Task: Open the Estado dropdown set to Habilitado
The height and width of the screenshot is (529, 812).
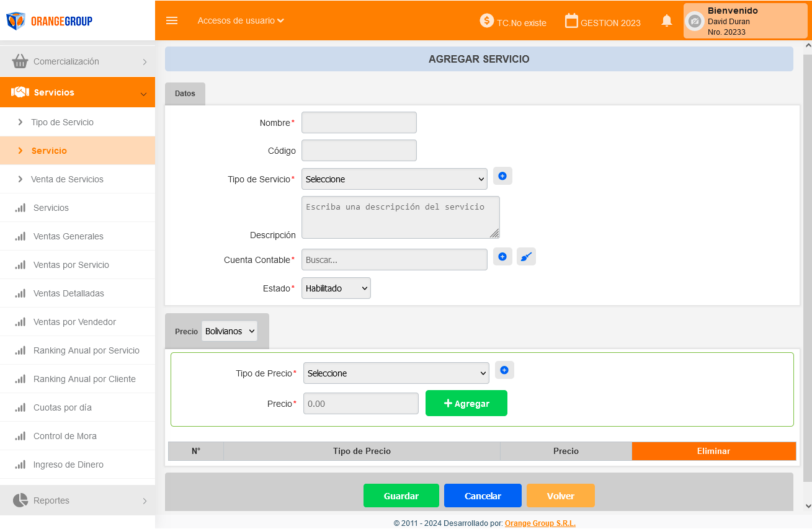Action: pyautogui.click(x=336, y=288)
